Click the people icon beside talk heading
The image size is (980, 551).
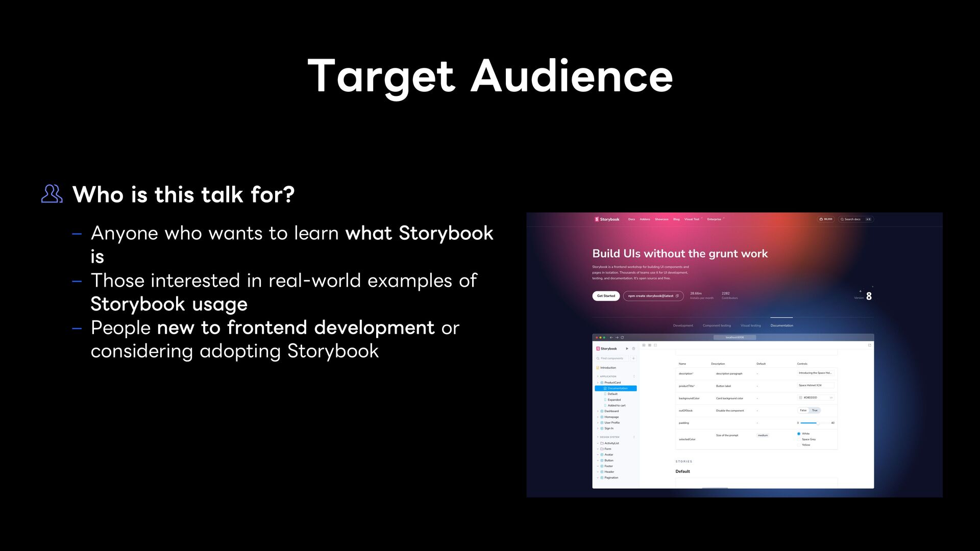[52, 194]
